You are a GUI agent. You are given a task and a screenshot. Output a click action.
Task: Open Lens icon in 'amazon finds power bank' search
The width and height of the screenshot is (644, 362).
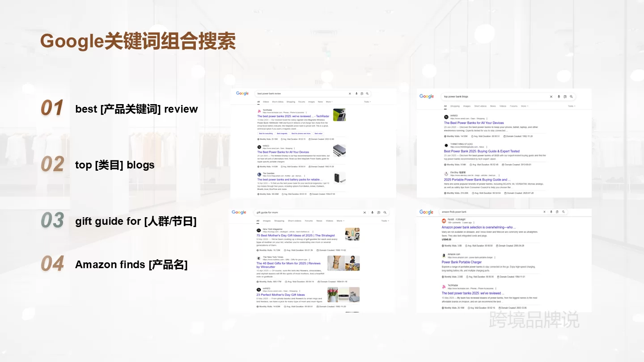[557, 212]
